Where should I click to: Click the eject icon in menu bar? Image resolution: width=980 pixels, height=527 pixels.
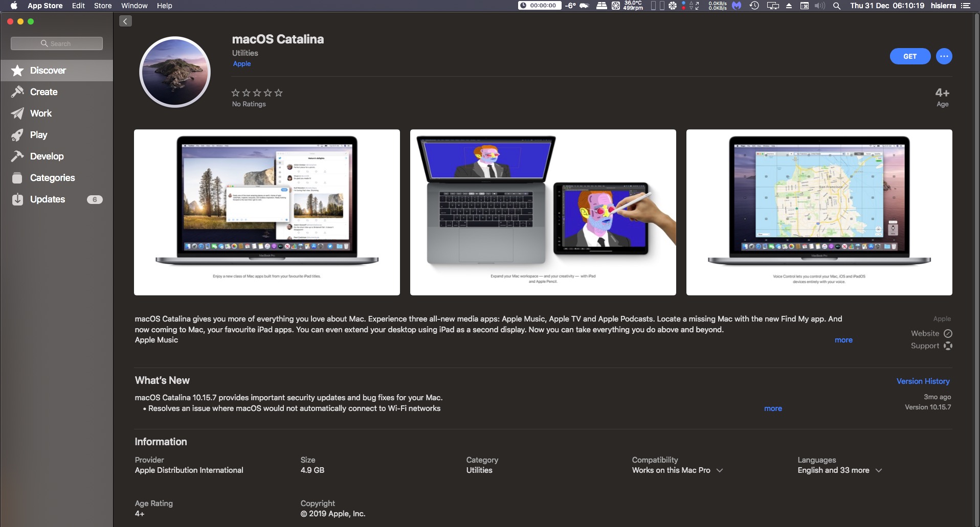(x=789, y=6)
